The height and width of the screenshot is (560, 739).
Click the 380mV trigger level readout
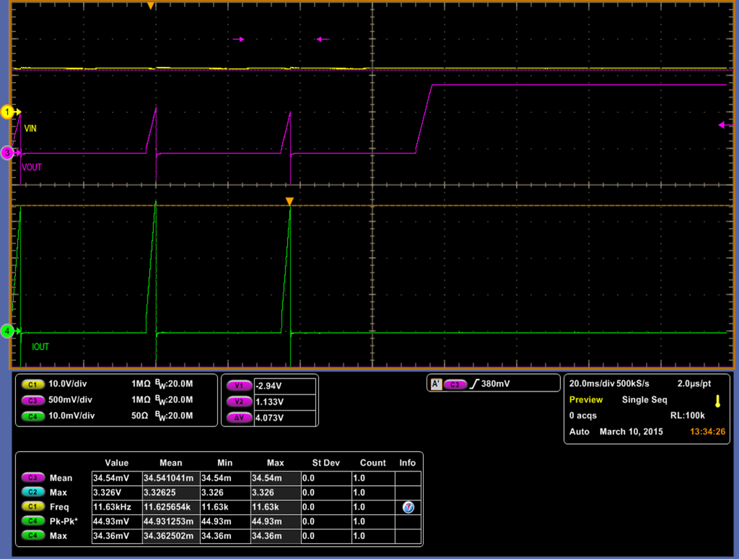(496, 384)
